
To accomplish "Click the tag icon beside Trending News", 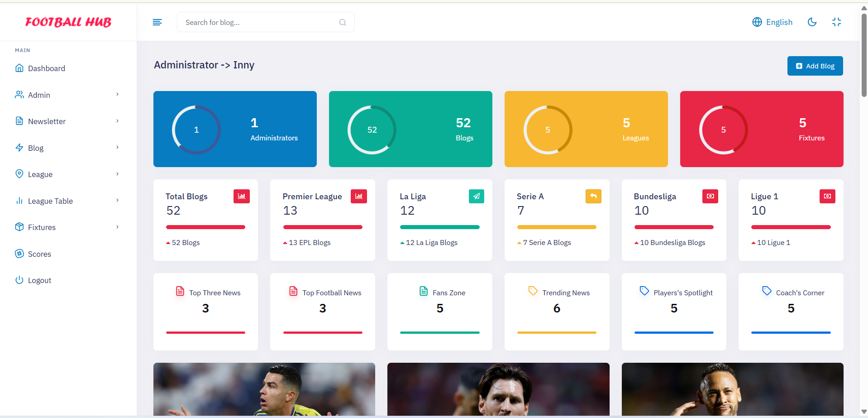I will click(533, 291).
